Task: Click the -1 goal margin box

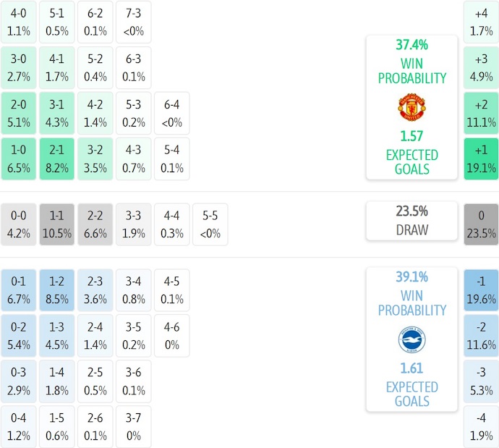Action: pos(481,290)
